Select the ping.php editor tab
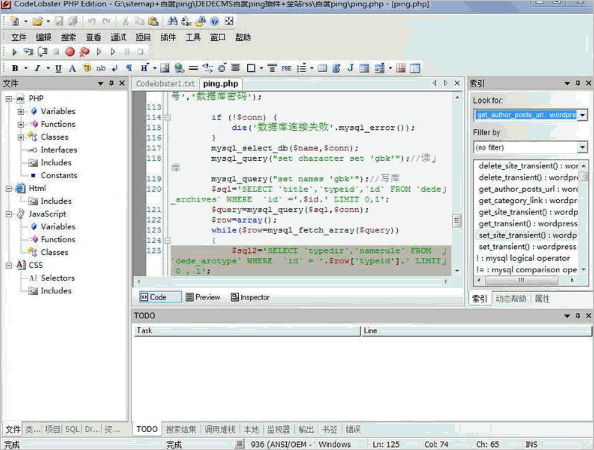Image resolution: width=594 pixels, height=450 pixels. coord(220,84)
